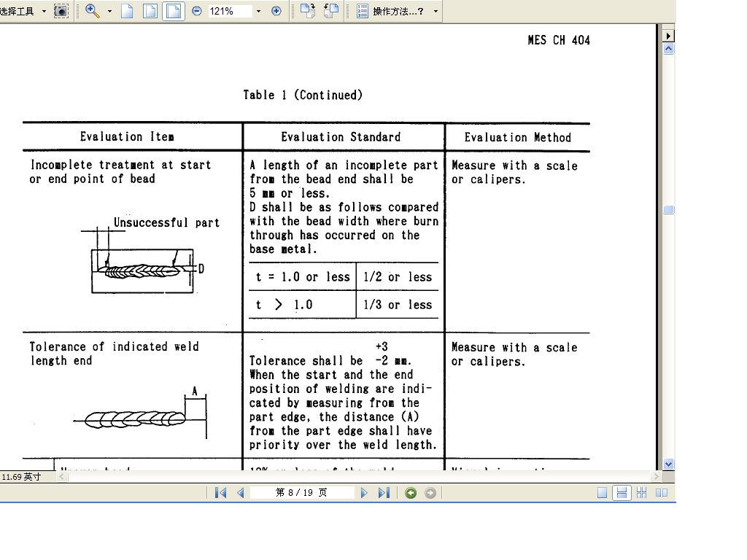
Task: Click the fit width page icon
Action: (174, 11)
